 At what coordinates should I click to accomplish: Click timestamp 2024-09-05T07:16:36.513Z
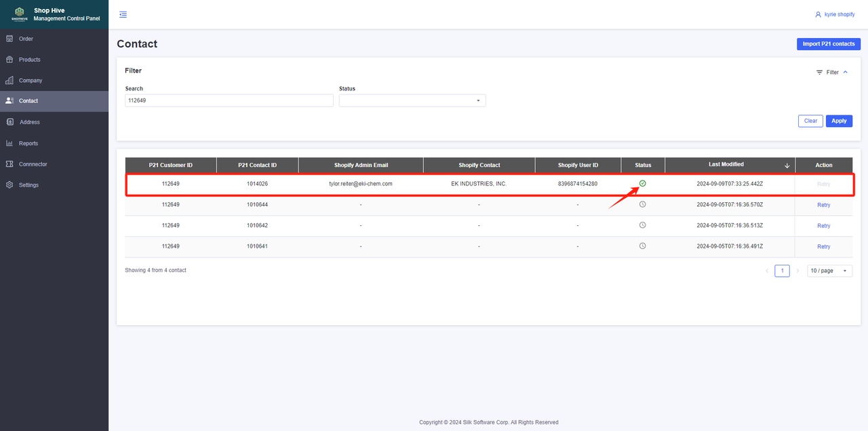click(730, 225)
